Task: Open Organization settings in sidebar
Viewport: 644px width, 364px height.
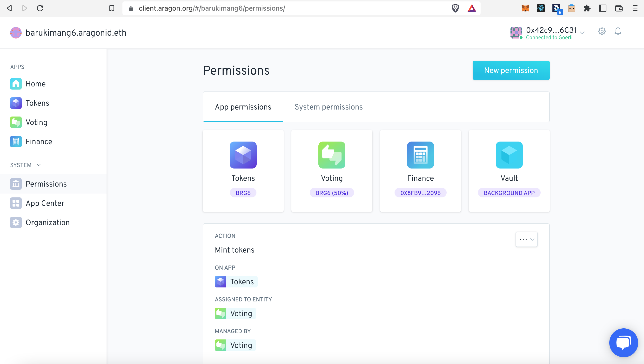Action: (x=53, y=222)
